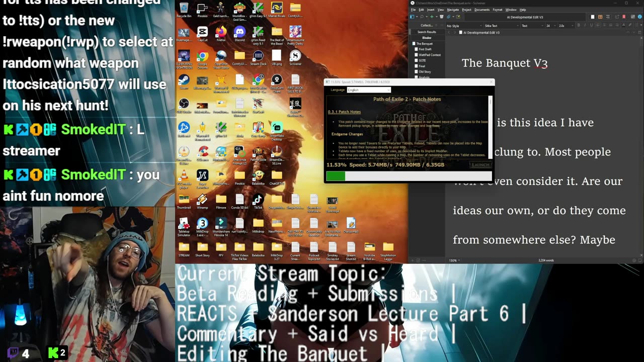Open the Balabolka desktop shortcut

tap(258, 178)
